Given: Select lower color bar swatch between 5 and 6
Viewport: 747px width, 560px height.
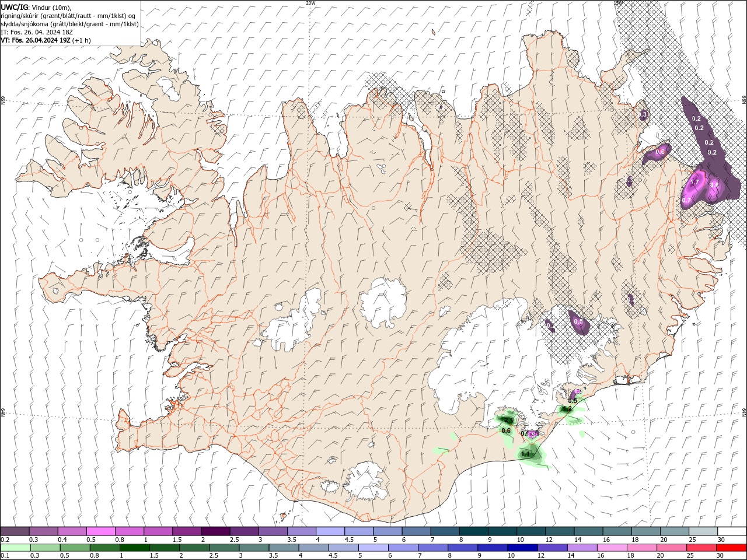Looking at the screenshot, I should [373, 548].
